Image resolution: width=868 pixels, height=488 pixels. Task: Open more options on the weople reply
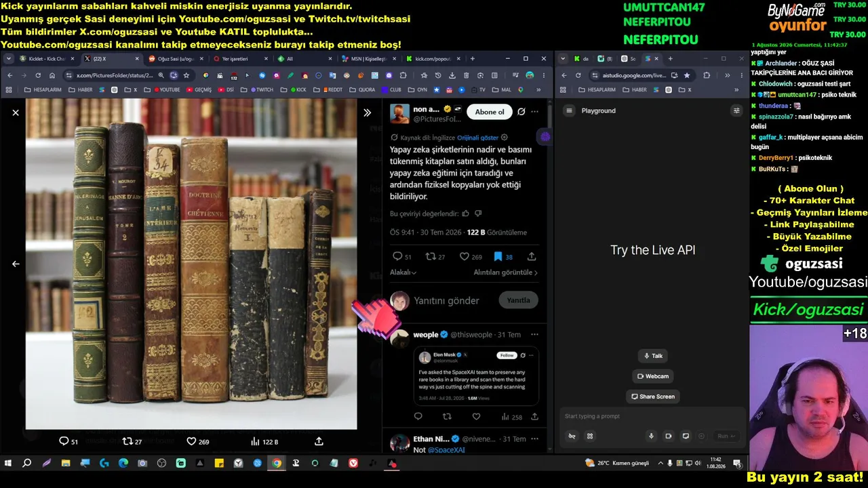(x=534, y=334)
